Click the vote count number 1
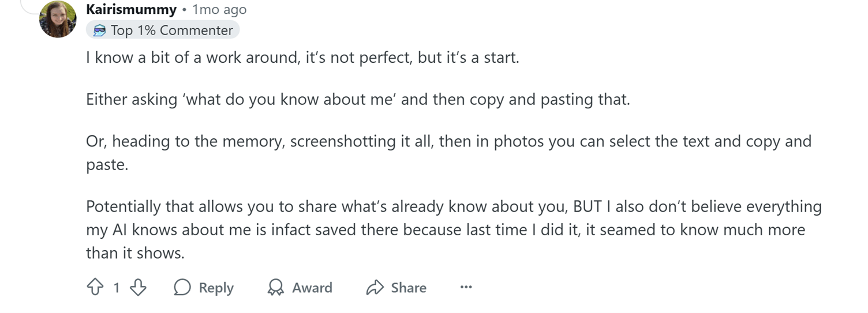 coord(116,287)
